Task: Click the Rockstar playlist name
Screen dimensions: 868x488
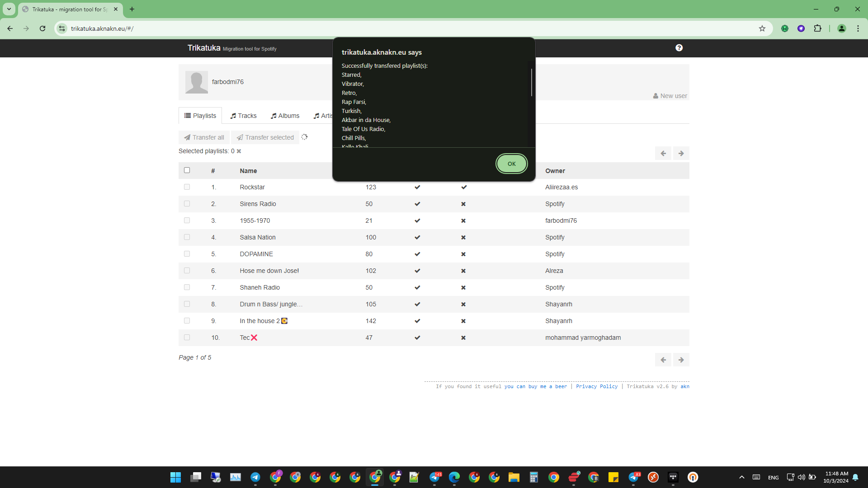Action: point(252,187)
